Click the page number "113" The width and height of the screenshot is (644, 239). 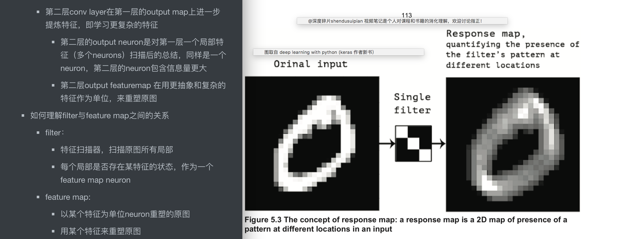pyautogui.click(x=407, y=15)
